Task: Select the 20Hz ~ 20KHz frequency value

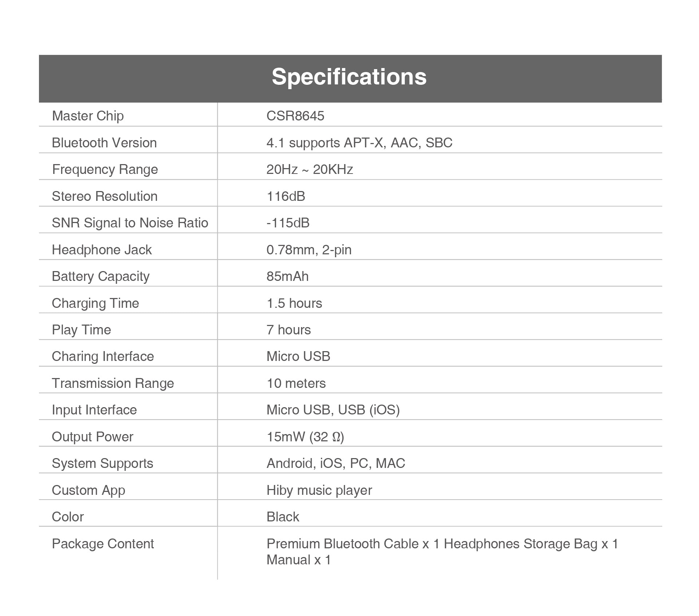Action: pos(309,169)
